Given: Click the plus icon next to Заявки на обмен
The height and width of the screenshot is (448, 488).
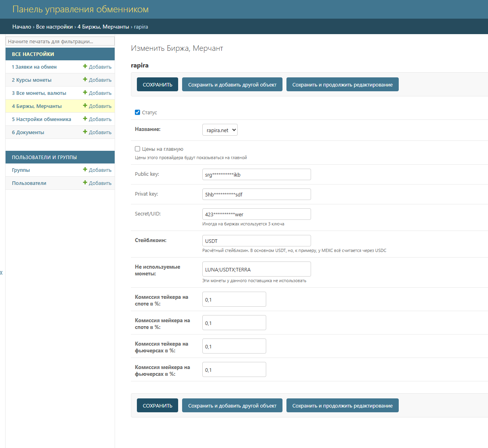Looking at the screenshot, I should coord(85,67).
